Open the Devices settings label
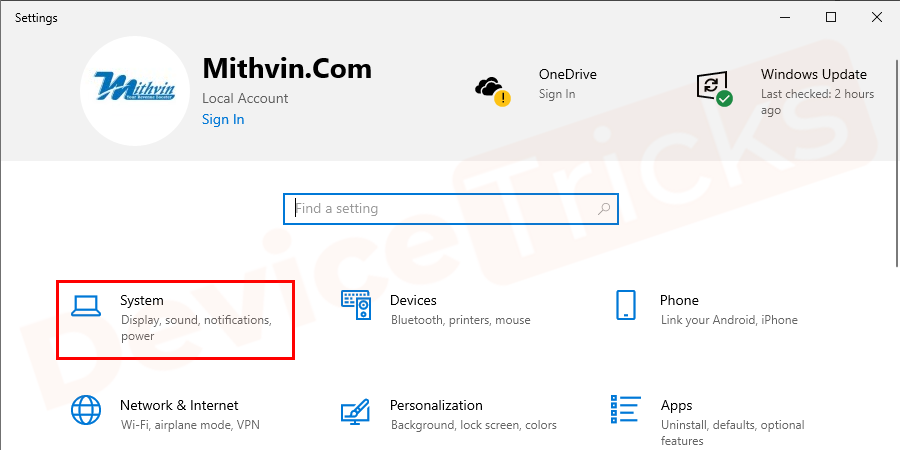The image size is (900, 450). [x=413, y=300]
